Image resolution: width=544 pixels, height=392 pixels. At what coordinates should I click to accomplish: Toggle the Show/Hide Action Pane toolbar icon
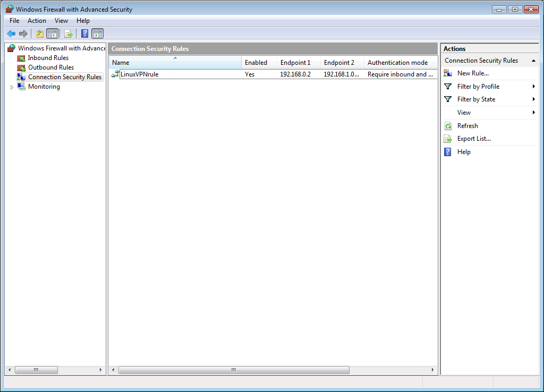coord(98,33)
